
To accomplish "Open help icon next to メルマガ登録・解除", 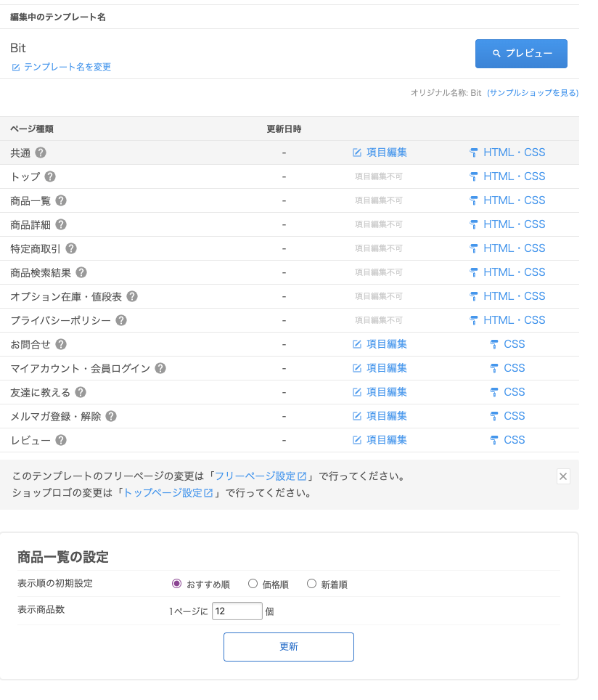I will 111,417.
